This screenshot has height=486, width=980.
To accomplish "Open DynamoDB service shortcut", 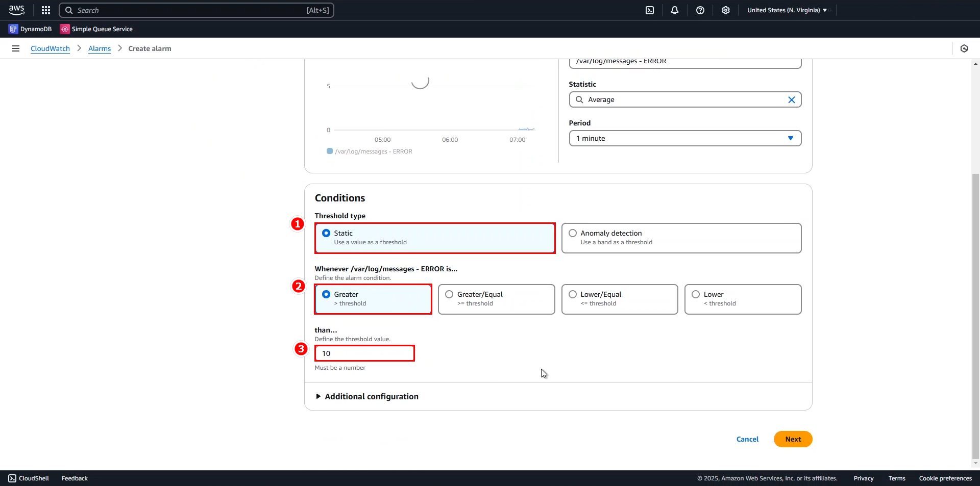I will [31, 29].
